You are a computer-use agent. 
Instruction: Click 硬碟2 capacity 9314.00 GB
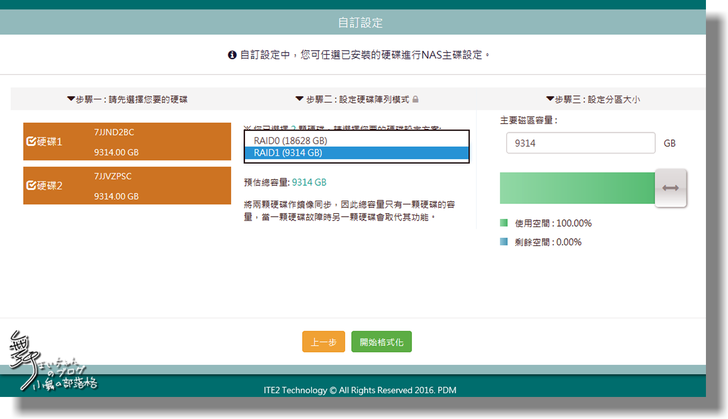click(116, 196)
